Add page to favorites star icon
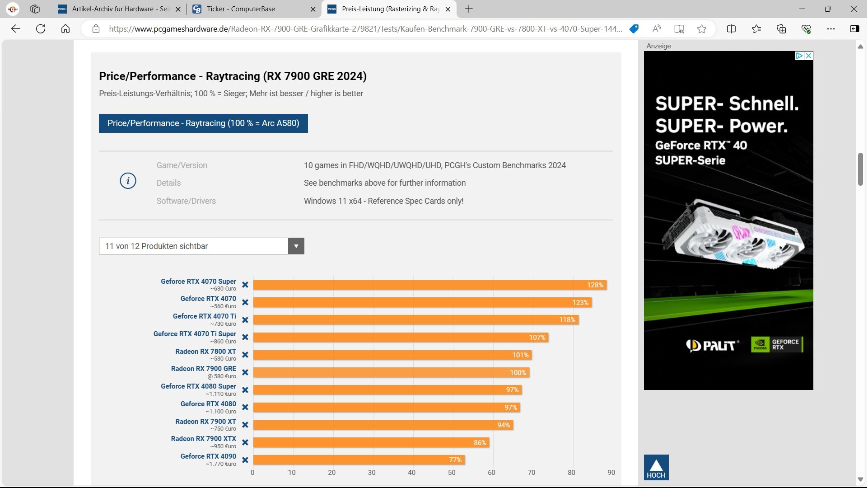868x488 pixels. point(701,29)
